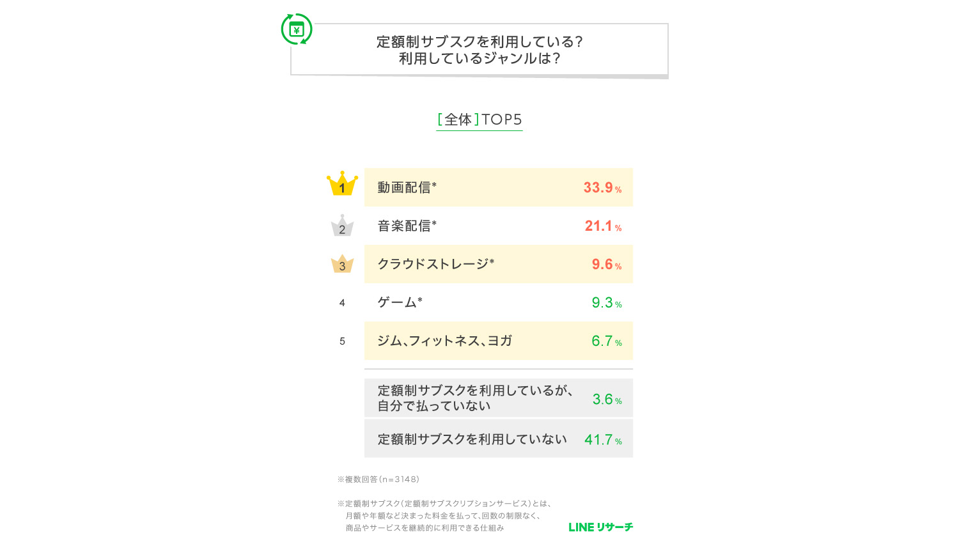959x560 pixels.
Task: Click the 33.9% value
Action: coord(602,188)
